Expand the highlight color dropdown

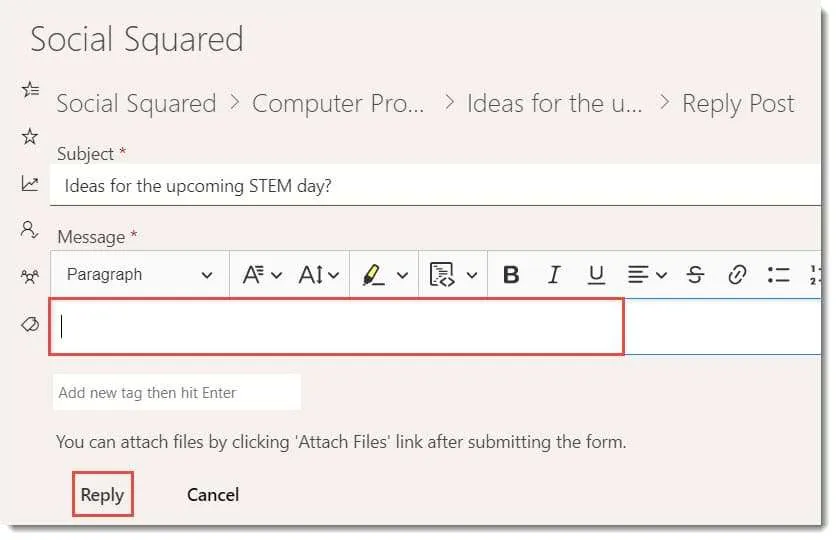(403, 275)
